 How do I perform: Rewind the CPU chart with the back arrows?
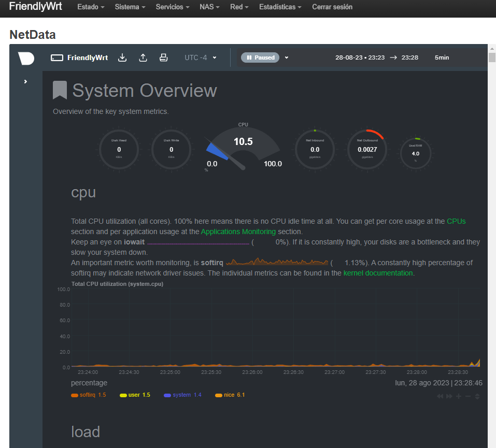[x=440, y=396]
